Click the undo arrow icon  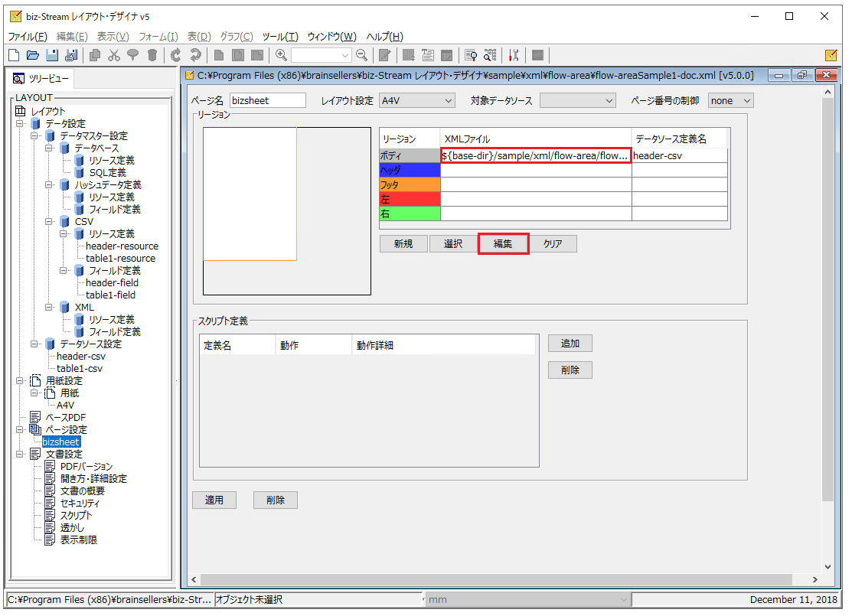click(175, 55)
